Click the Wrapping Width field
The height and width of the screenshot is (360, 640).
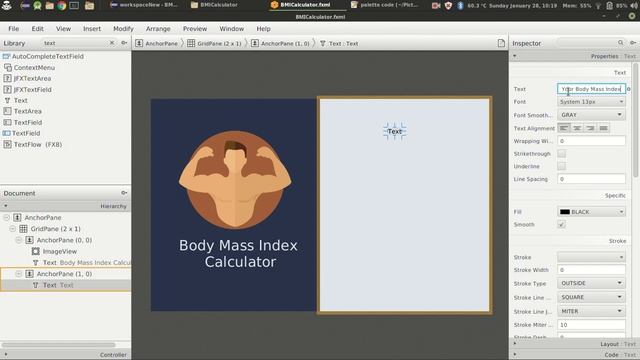(591, 141)
